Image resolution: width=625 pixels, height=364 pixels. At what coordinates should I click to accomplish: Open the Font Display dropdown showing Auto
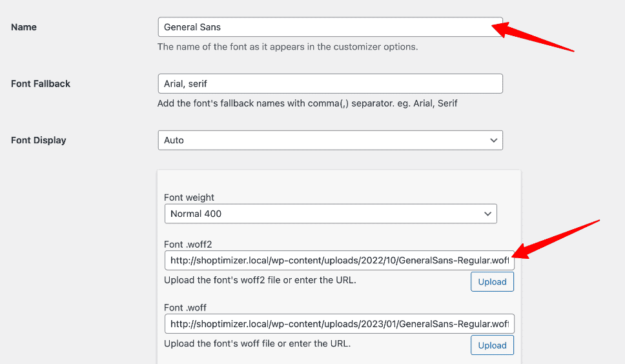pos(330,140)
